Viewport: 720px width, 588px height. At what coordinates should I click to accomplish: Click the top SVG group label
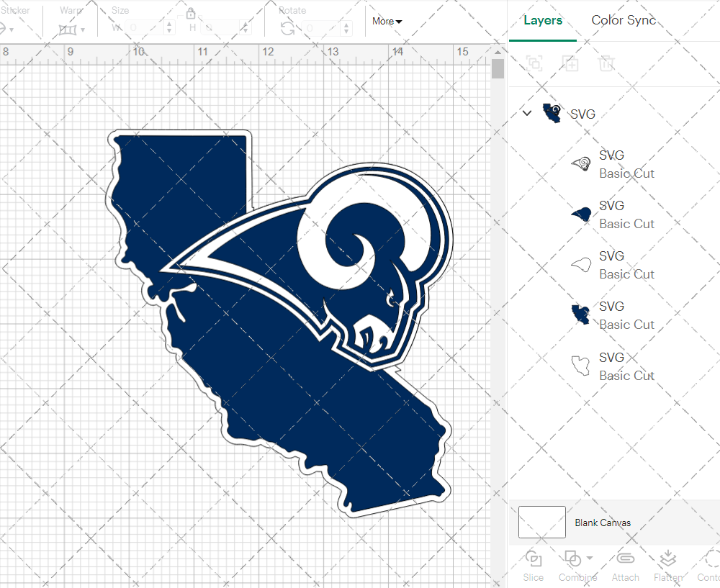click(x=582, y=114)
